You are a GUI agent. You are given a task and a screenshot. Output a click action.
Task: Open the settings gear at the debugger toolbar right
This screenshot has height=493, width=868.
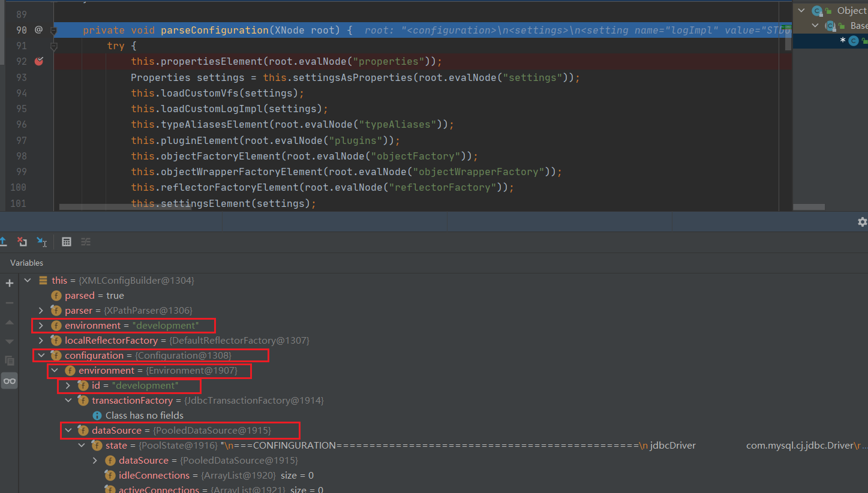(x=861, y=221)
